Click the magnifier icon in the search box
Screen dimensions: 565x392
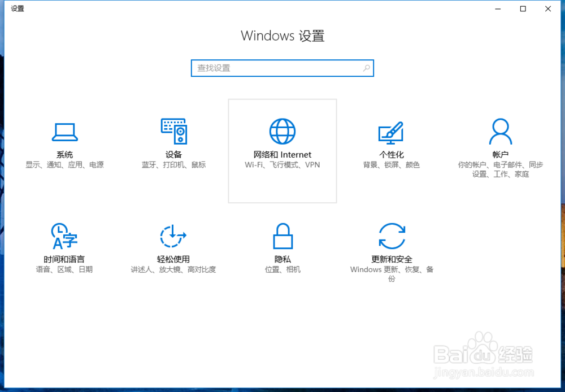tap(367, 68)
